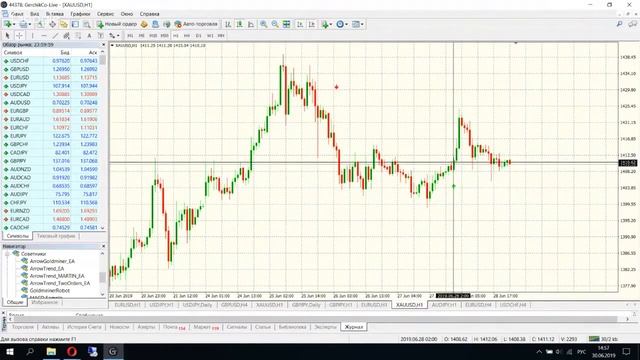The height and width of the screenshot is (360, 640).
Task: Open the Избранное navigator tab
Action: pos(44,302)
